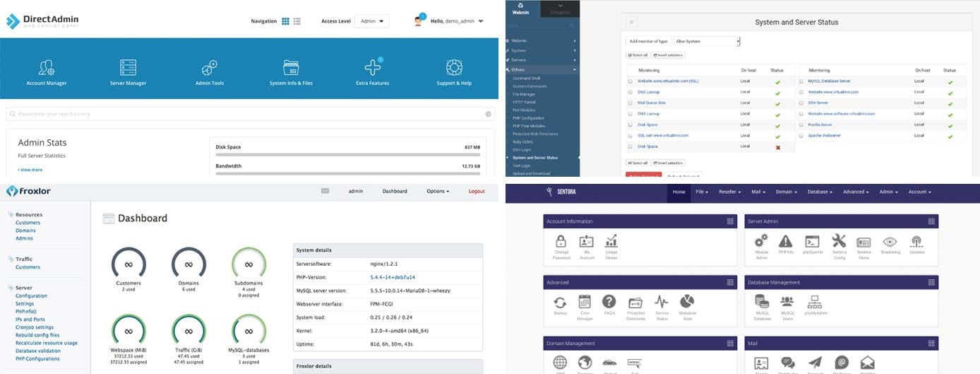The image size is (980, 374).
Task: Open PHPInfo warning icon in Sentora
Action: click(787, 240)
